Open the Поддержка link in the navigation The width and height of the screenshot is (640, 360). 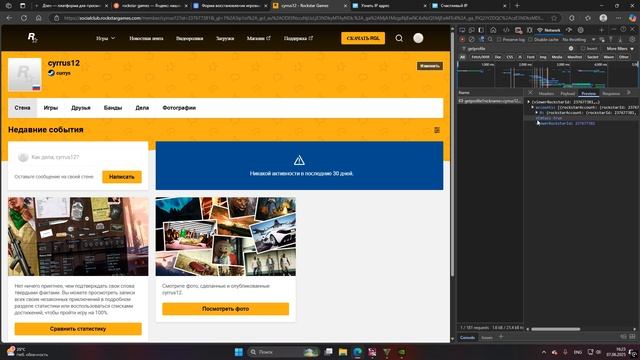pyautogui.click(x=298, y=38)
